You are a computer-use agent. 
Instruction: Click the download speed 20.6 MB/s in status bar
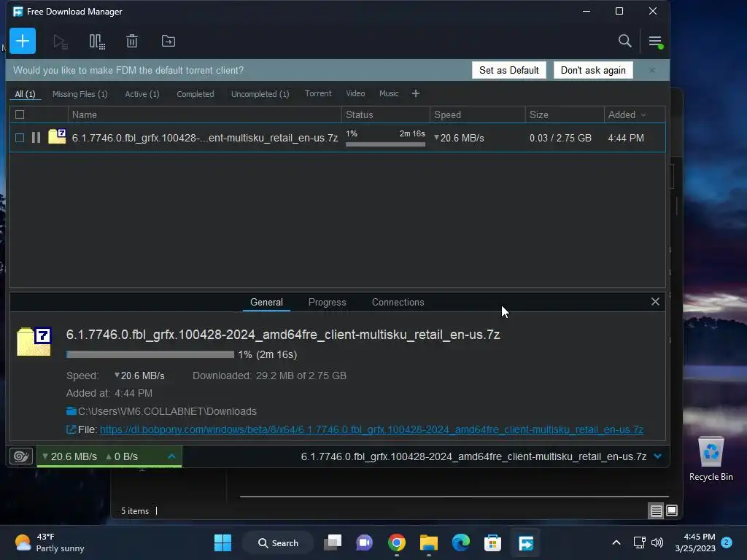(x=69, y=456)
